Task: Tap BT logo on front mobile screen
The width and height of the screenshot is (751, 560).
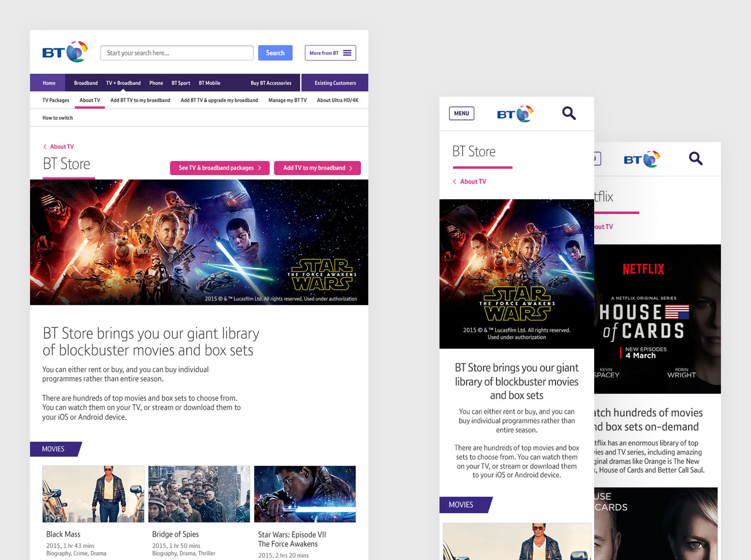Action: 515,114
